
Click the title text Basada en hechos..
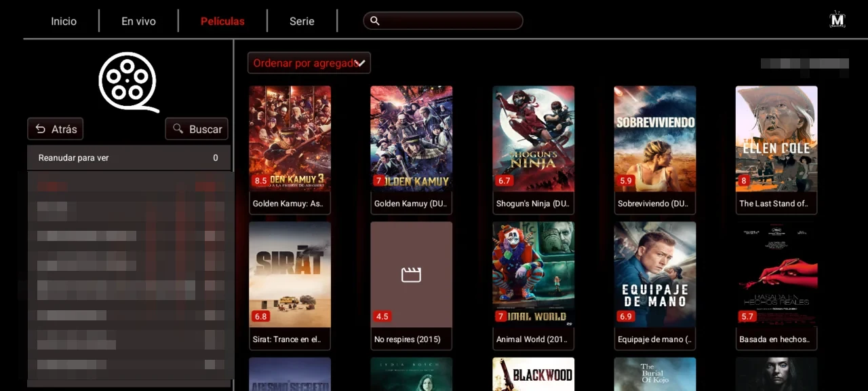(x=774, y=339)
